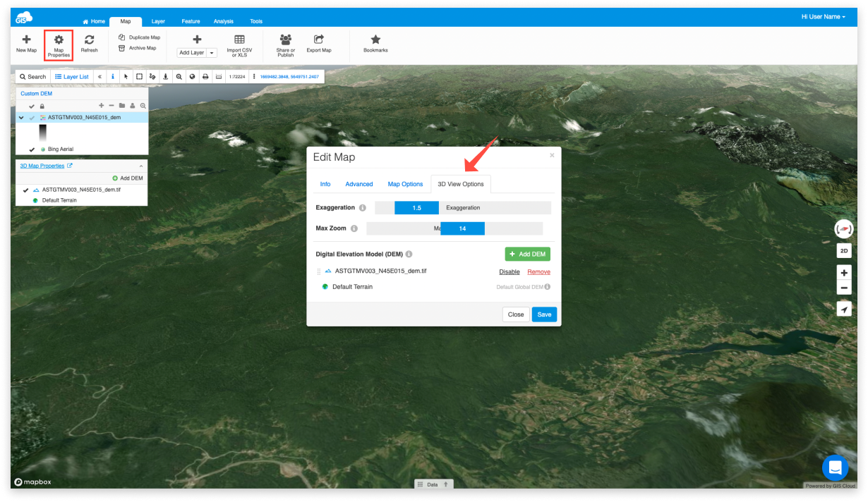The height and width of the screenshot is (502, 868).
Task: Select the rectangle selection tool
Action: (x=139, y=76)
